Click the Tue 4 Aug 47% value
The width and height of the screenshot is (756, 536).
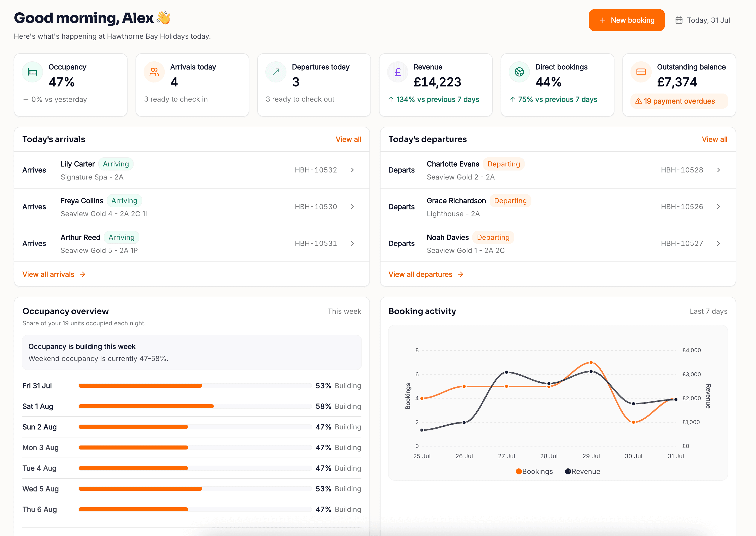(323, 468)
